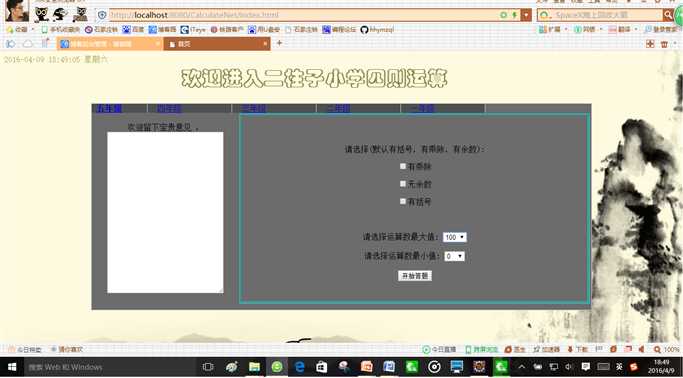Open the 翻译 translate dropdown
The width and height of the screenshot is (683, 378).
(x=623, y=30)
